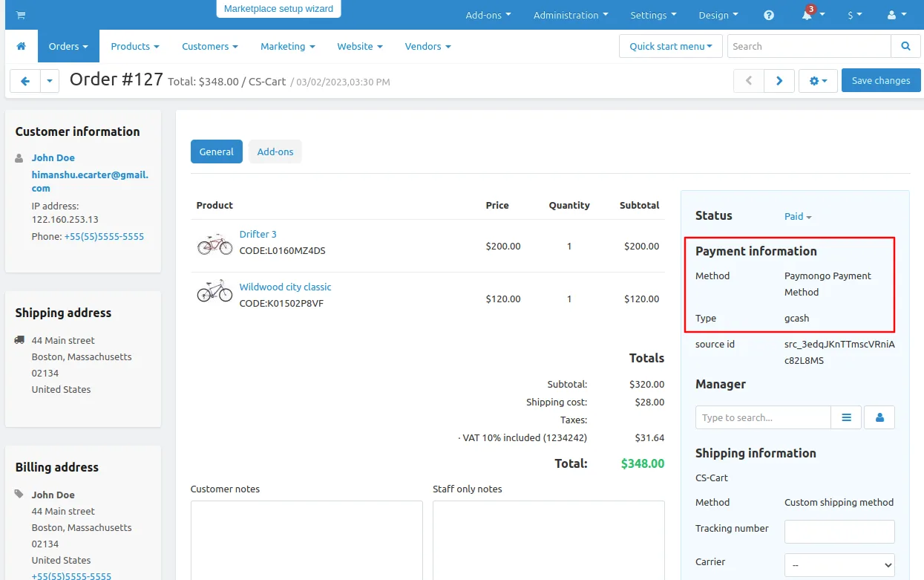The width and height of the screenshot is (924, 580).
Task: Open the Administration menu
Action: tap(571, 15)
